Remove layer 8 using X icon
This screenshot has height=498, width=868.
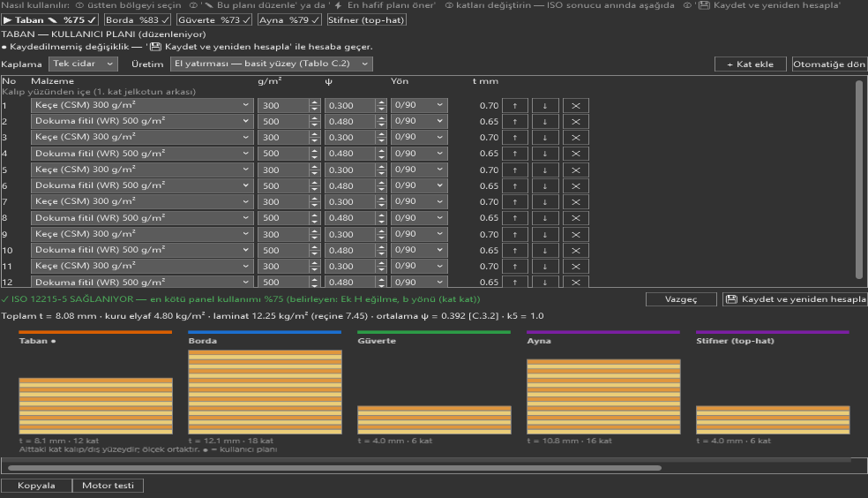point(576,218)
